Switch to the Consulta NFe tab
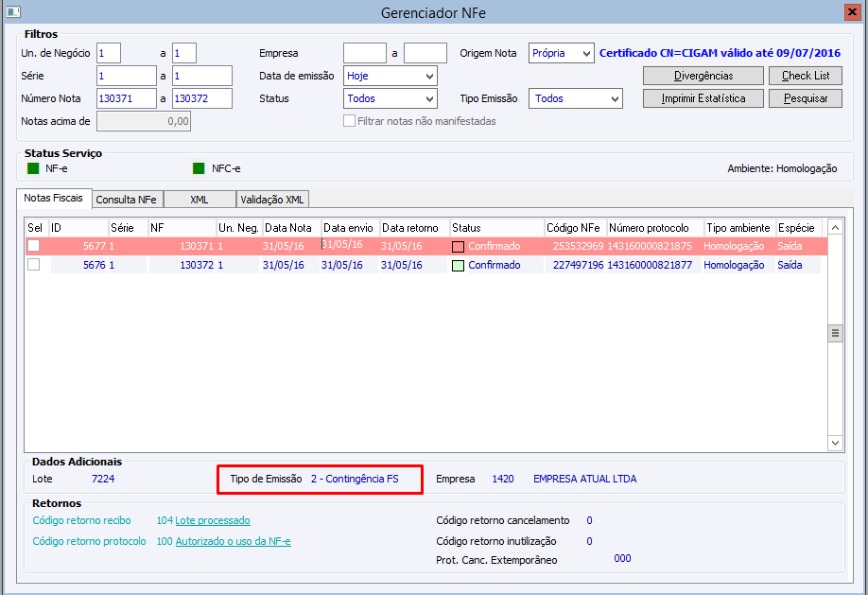This screenshot has height=595, width=868. 127,200
